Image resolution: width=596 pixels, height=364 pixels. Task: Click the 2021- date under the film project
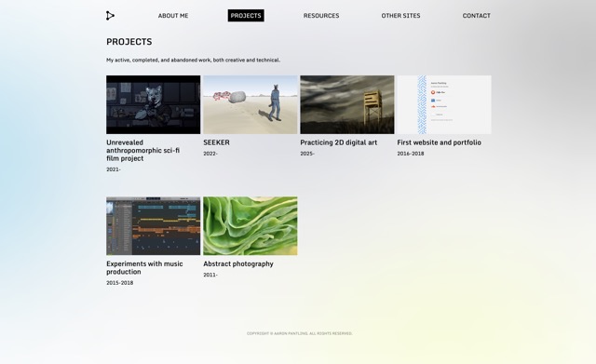coord(114,169)
